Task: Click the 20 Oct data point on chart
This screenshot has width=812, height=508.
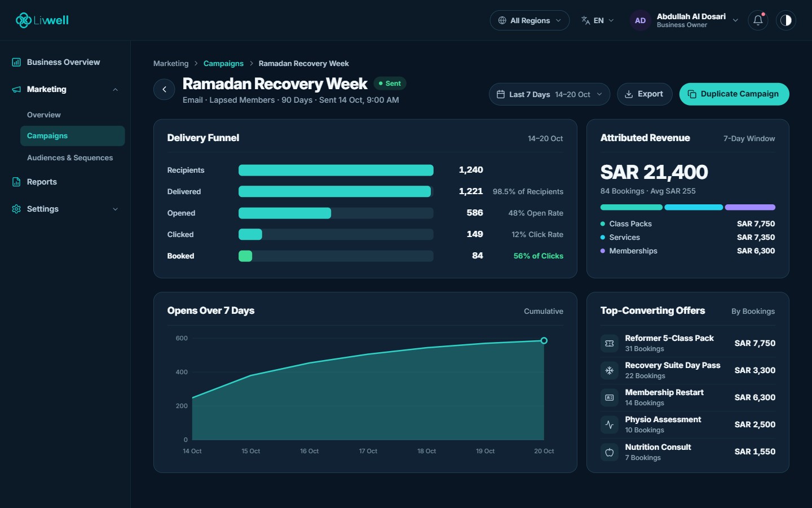Action: pos(544,340)
